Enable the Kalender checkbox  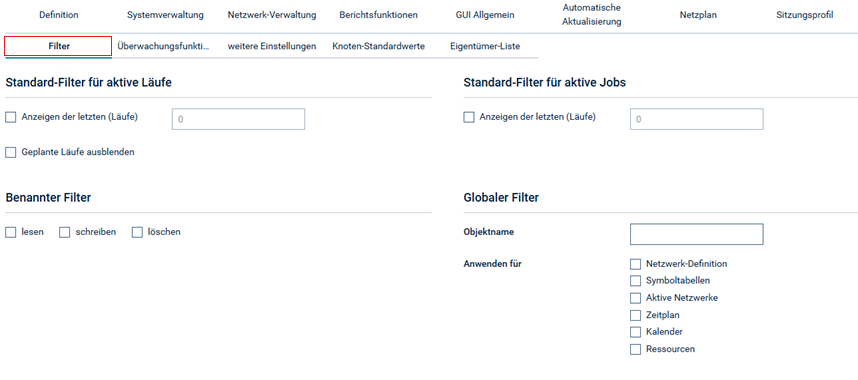point(635,332)
